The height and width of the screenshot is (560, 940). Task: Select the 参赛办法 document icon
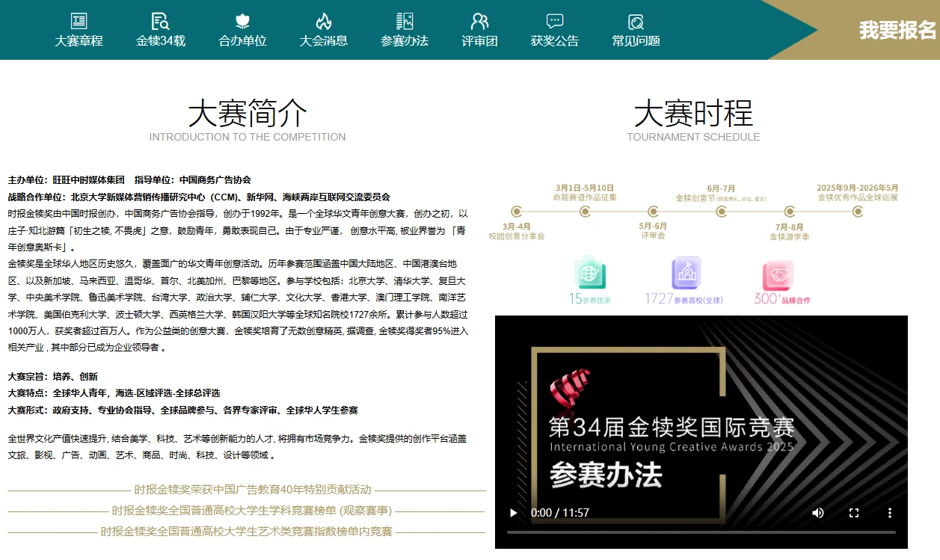(x=405, y=22)
